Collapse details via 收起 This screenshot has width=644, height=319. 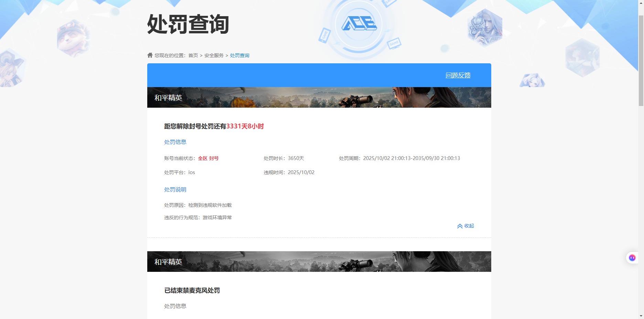(x=469, y=226)
